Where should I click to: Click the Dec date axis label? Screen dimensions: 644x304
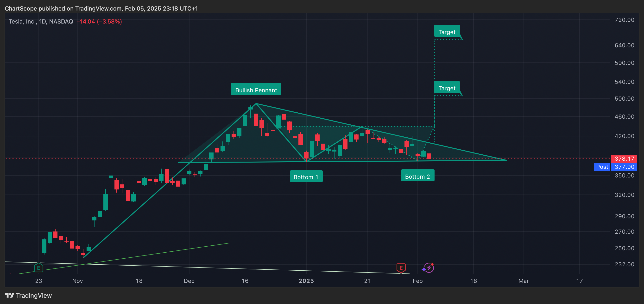point(189,281)
